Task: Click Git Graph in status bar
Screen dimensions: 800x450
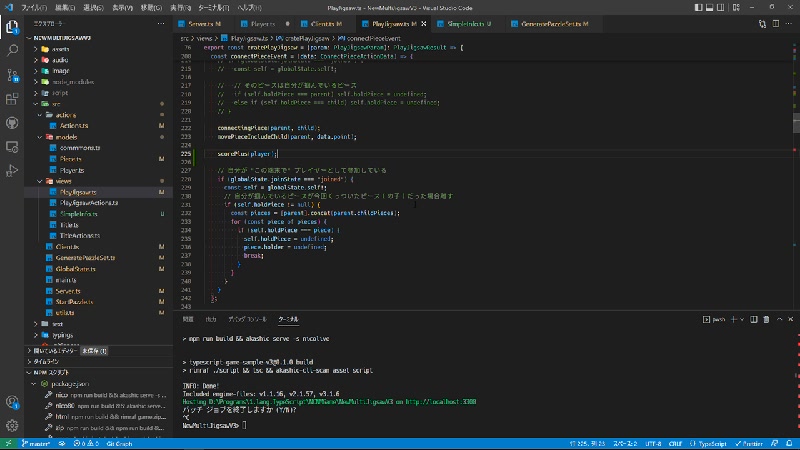Action: click(119, 444)
